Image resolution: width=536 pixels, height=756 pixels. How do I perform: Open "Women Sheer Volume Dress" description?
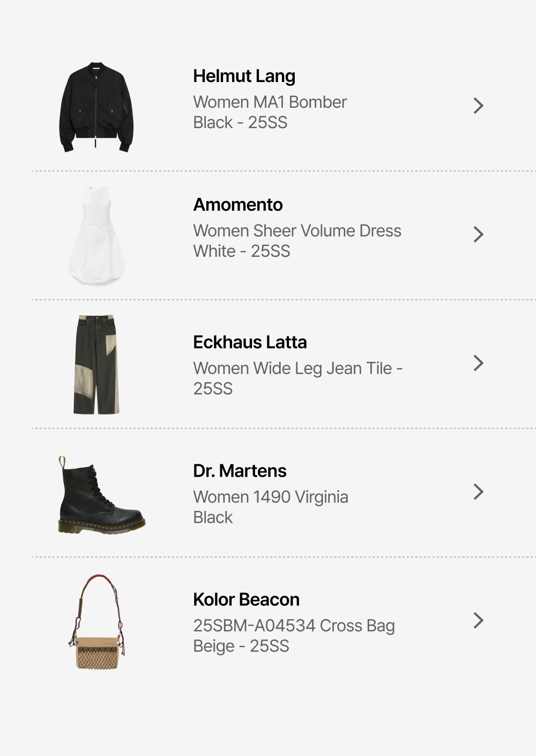point(297,231)
